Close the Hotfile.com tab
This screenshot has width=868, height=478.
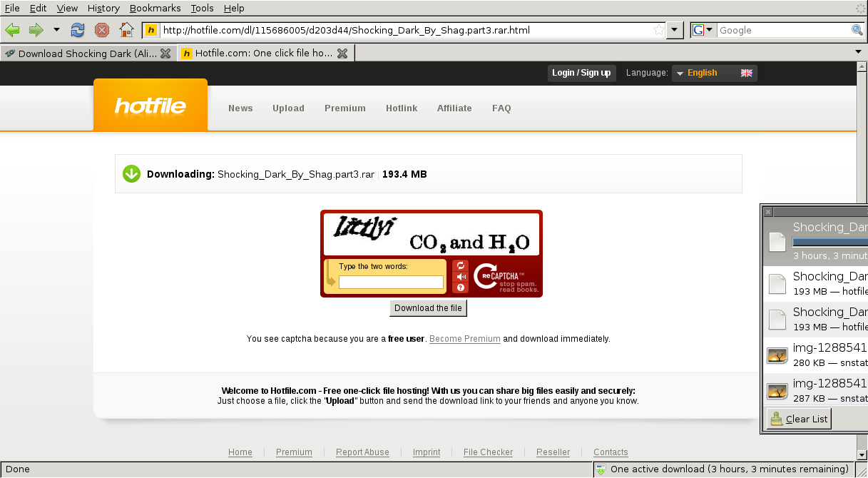click(x=342, y=54)
